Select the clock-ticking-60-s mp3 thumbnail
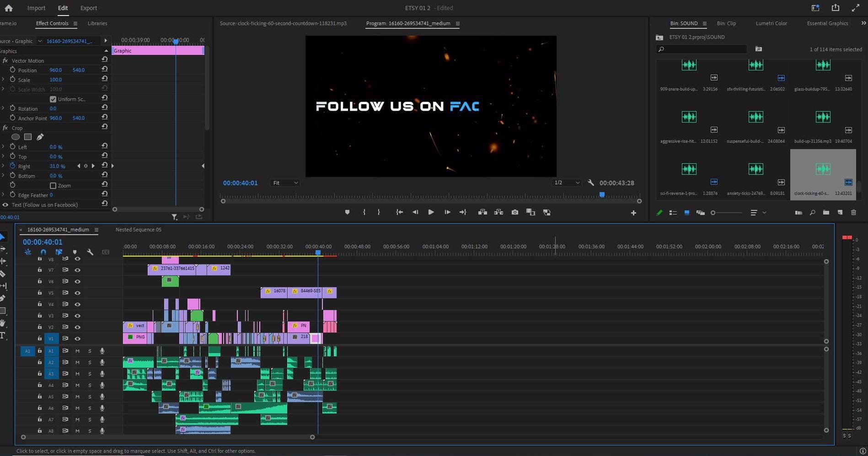 (x=823, y=169)
